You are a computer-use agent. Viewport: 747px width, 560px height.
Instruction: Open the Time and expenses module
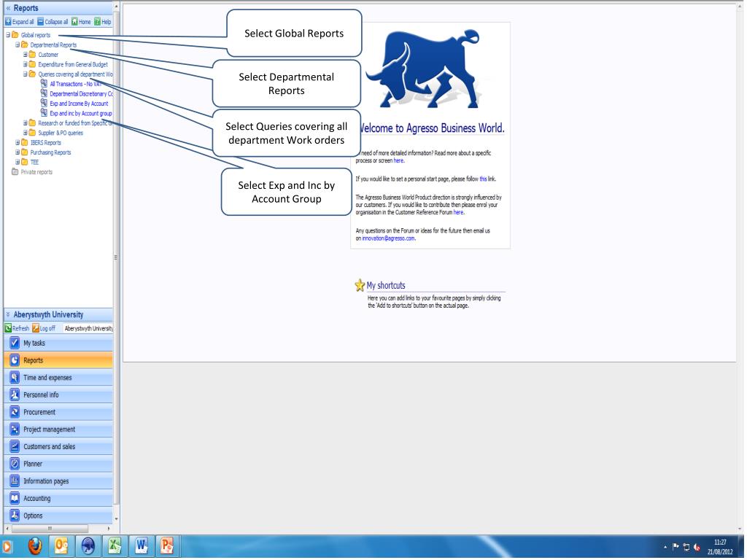[58, 378]
